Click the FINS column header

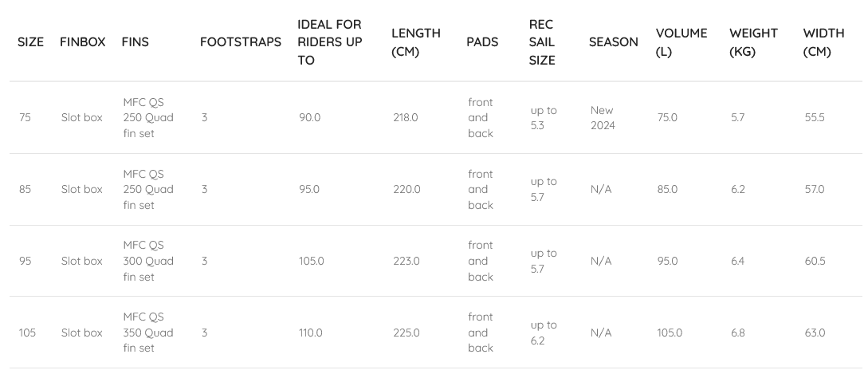[x=135, y=42]
